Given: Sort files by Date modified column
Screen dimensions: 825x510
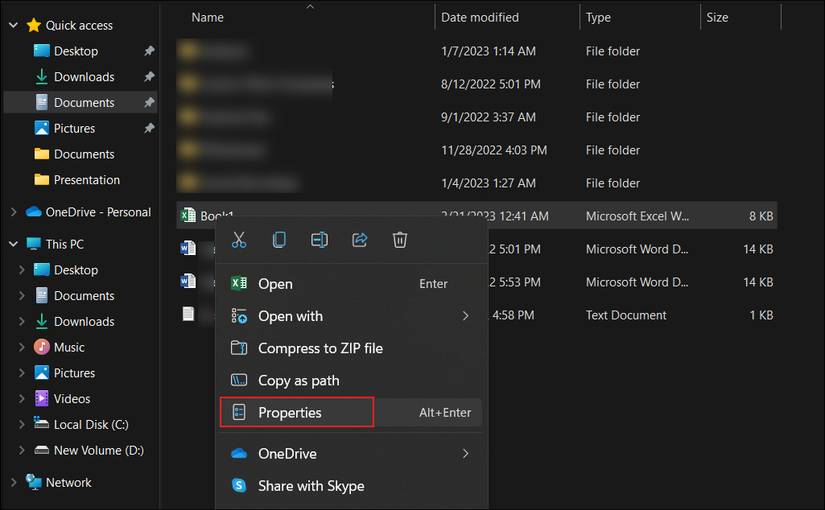Looking at the screenshot, I should coord(480,17).
